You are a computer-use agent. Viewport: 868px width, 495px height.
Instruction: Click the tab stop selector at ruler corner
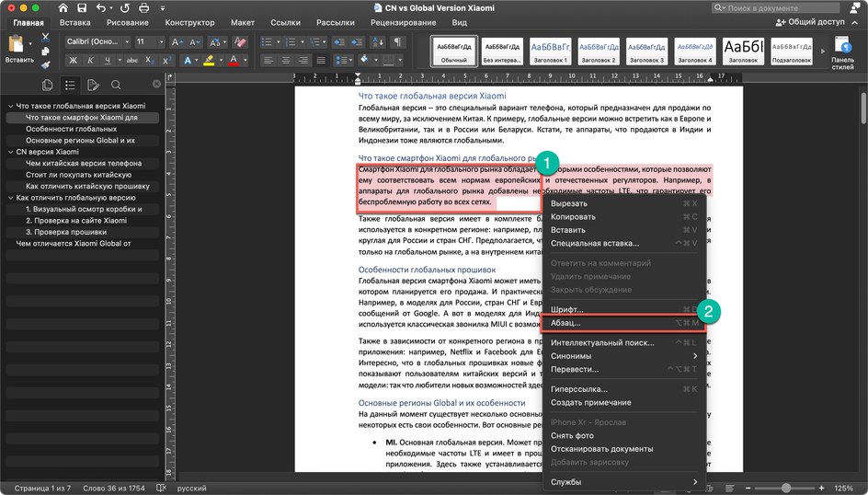[170, 77]
